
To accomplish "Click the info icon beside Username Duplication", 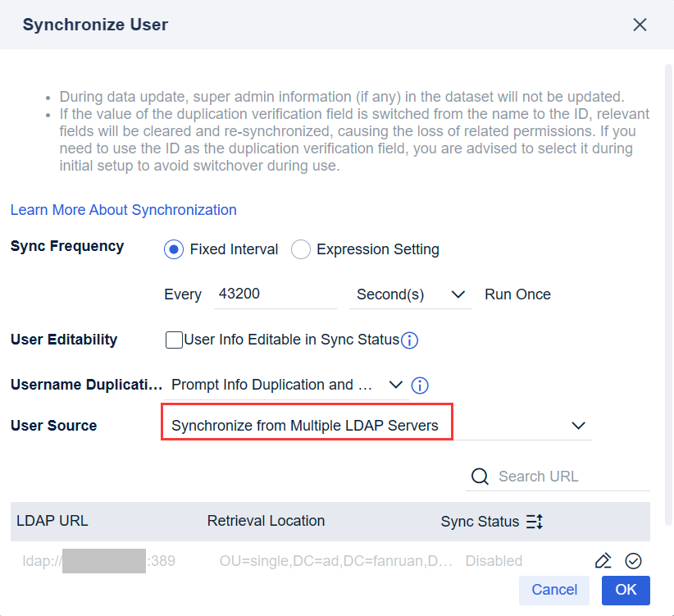I will coord(420,385).
